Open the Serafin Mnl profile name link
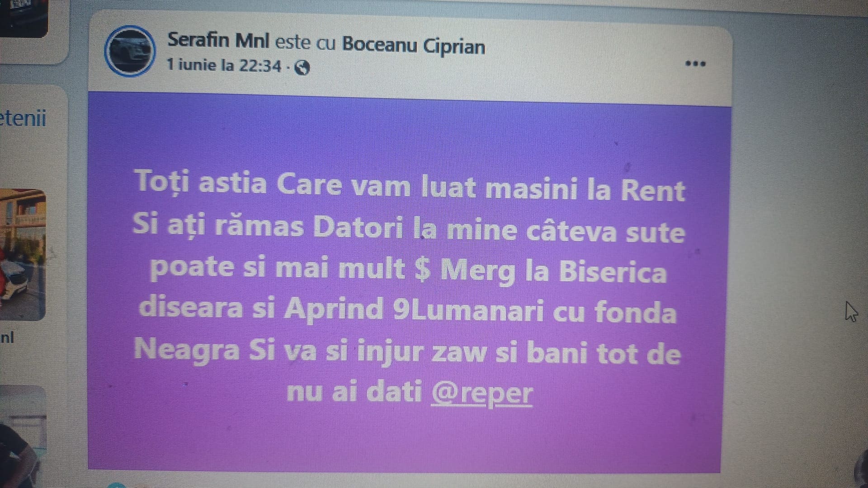The width and height of the screenshot is (868, 488). [x=218, y=40]
